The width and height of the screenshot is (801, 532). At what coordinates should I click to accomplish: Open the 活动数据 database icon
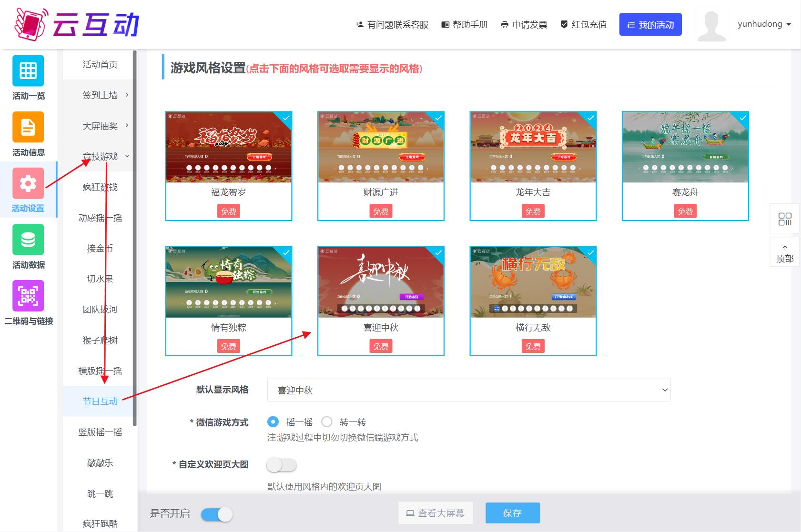pyautogui.click(x=28, y=239)
